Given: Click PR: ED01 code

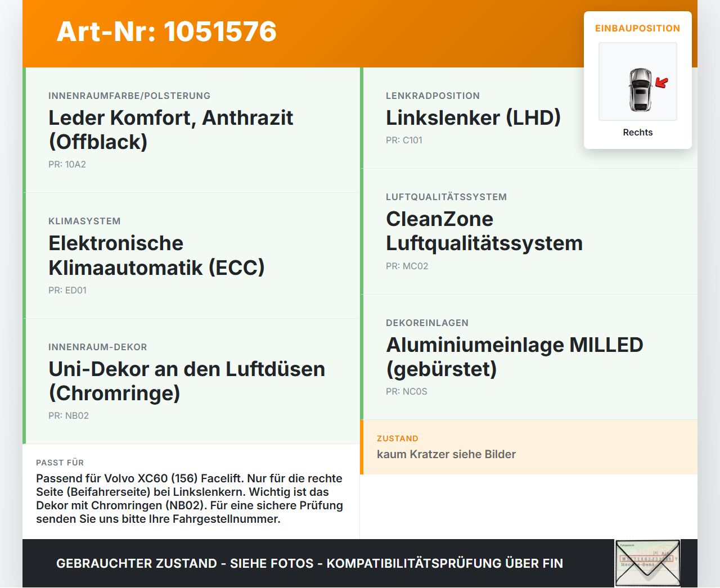Looking at the screenshot, I should point(67,290).
